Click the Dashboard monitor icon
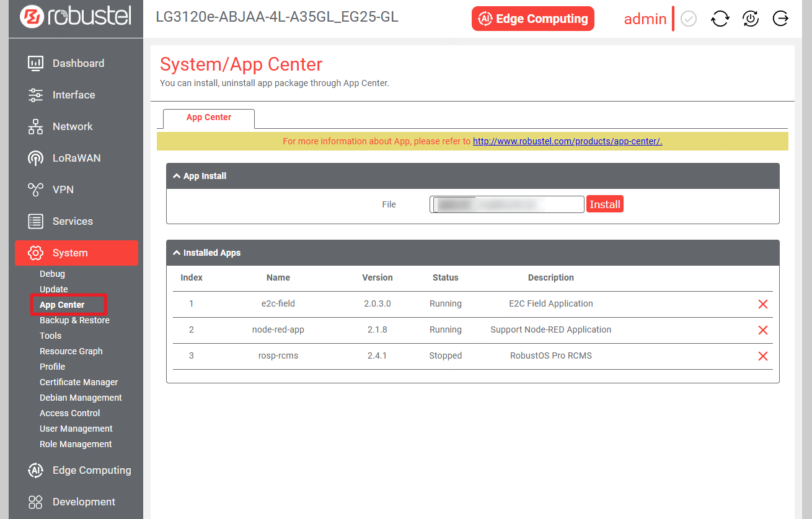This screenshot has height=519, width=812. (x=35, y=63)
